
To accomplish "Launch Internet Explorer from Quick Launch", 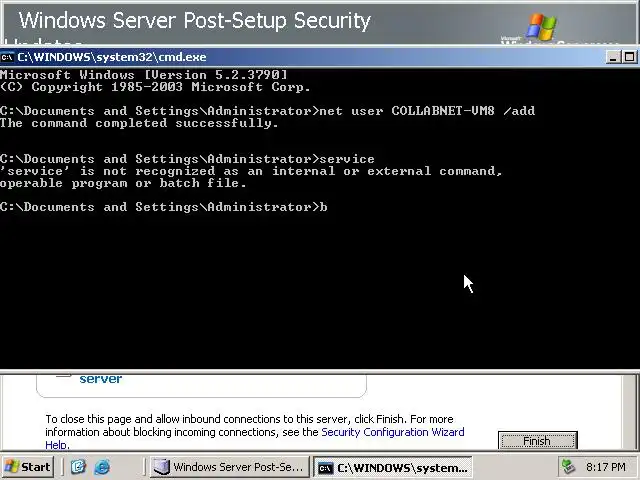I will point(102,467).
